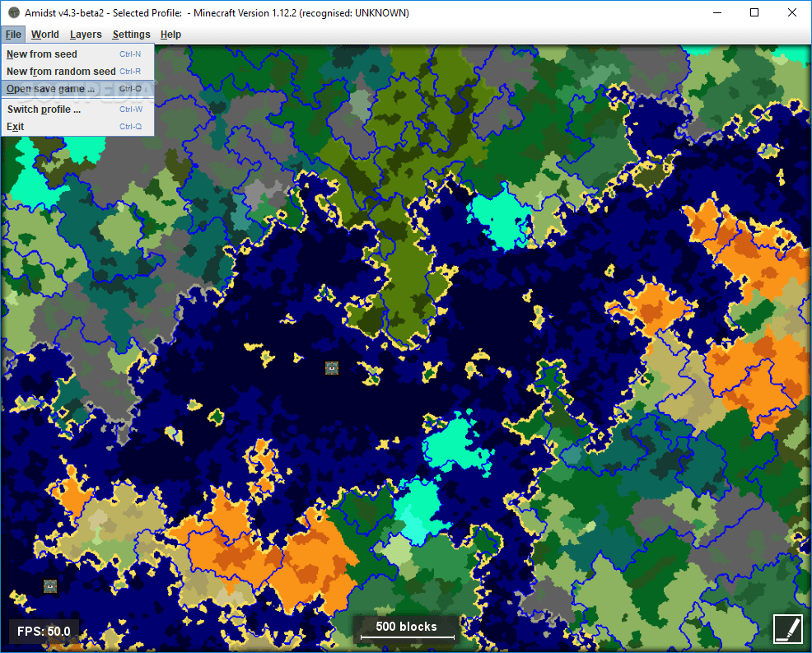Image resolution: width=812 pixels, height=653 pixels.
Task: Open the World menu
Action: 45,35
